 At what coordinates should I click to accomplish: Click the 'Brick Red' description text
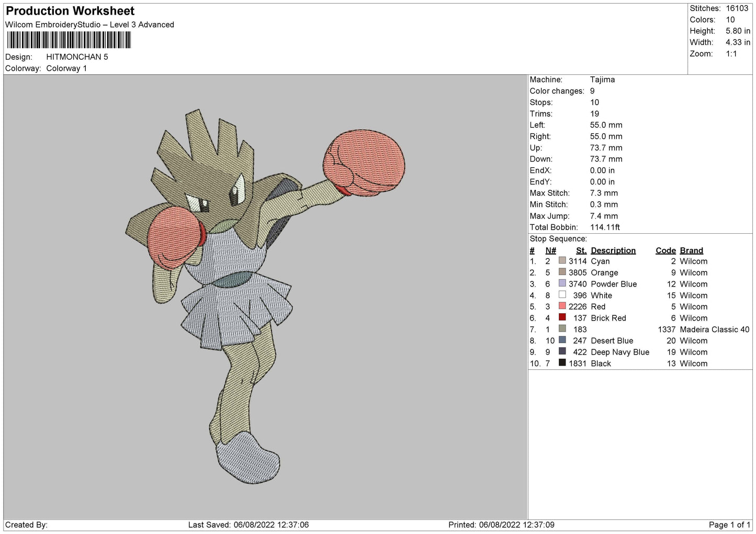tap(608, 318)
